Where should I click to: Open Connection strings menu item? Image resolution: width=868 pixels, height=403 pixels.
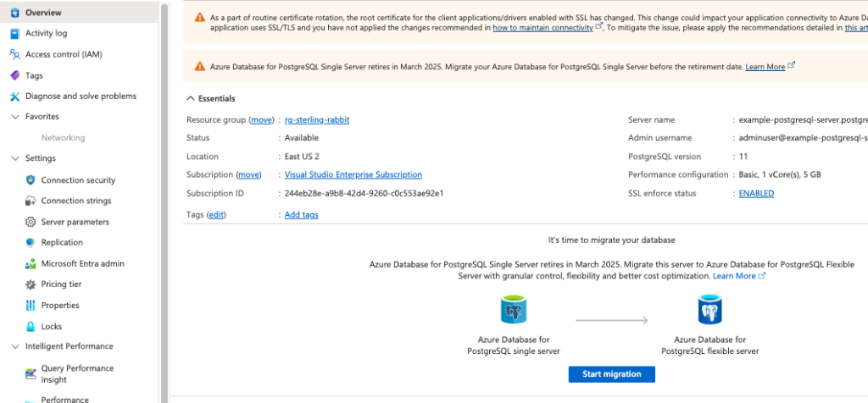click(x=76, y=201)
